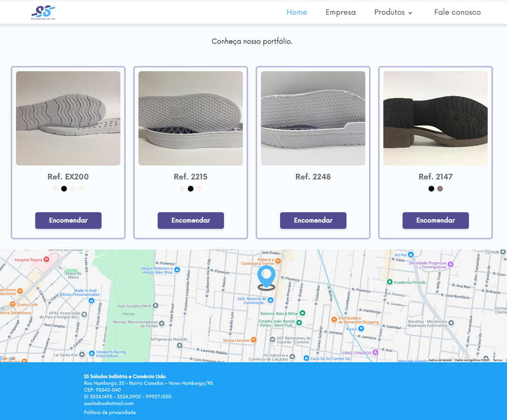The image size is (507, 420).
Task: Open Política de privacidade link
Action: [110, 412]
